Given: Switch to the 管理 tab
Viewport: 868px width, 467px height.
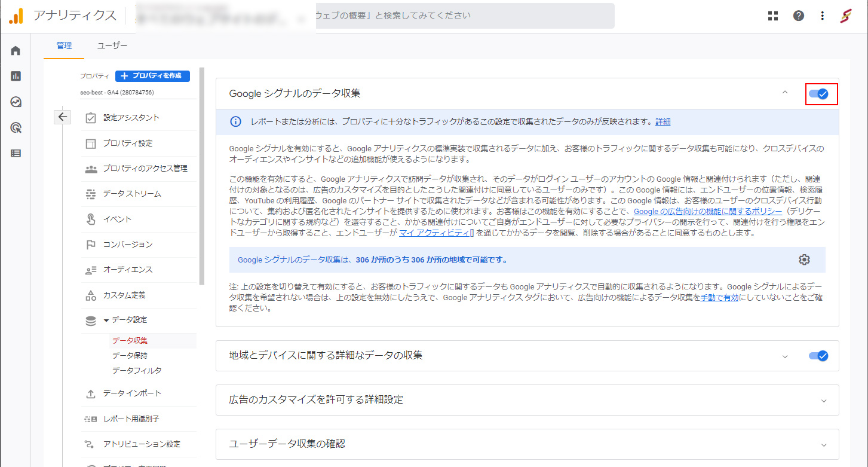Looking at the screenshot, I should (64, 46).
